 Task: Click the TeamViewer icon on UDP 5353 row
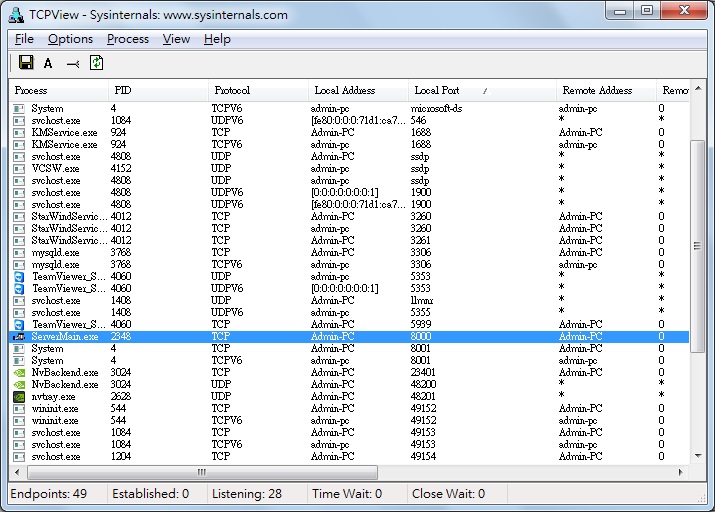pyautogui.click(x=19, y=277)
